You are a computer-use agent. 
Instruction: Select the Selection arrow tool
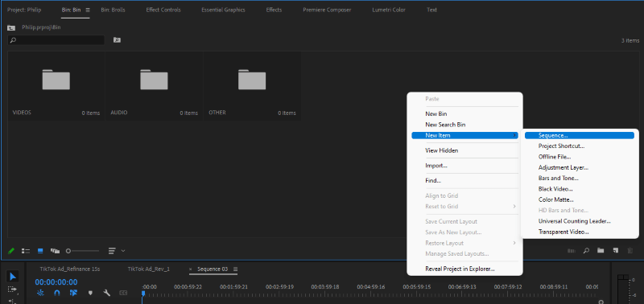click(12, 276)
